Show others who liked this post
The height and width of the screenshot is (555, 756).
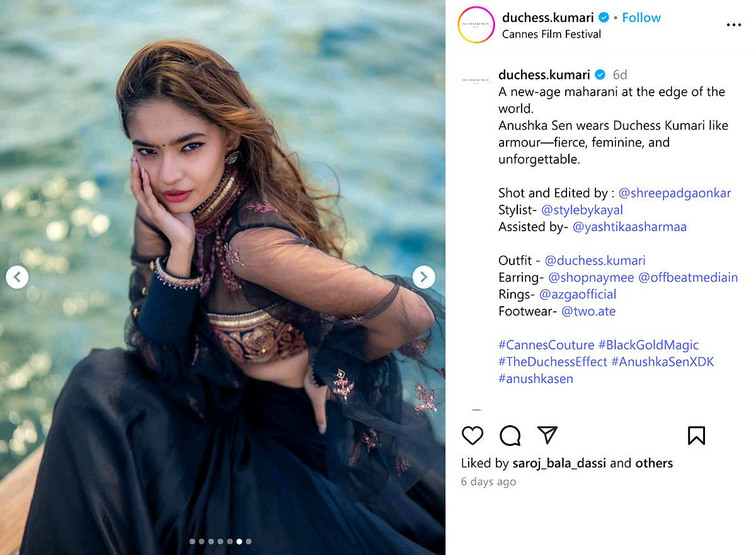[x=654, y=463]
